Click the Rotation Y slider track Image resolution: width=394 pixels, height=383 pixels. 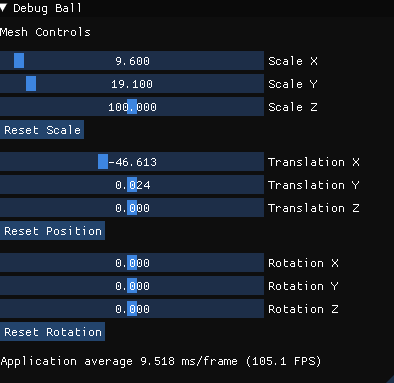click(x=132, y=286)
